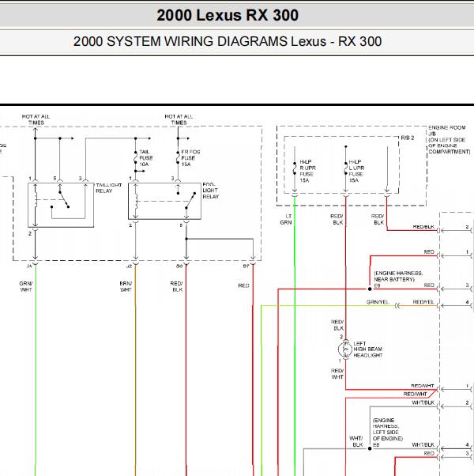The image size is (474, 476).
Task: Click the H-LP R UPR fuse symbol
Action: click(295, 168)
